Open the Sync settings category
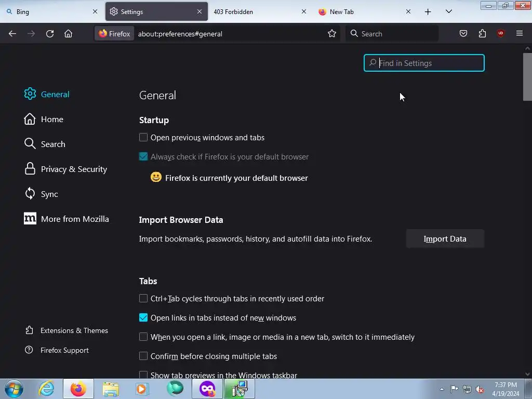The width and height of the screenshot is (532, 399). coord(41,194)
